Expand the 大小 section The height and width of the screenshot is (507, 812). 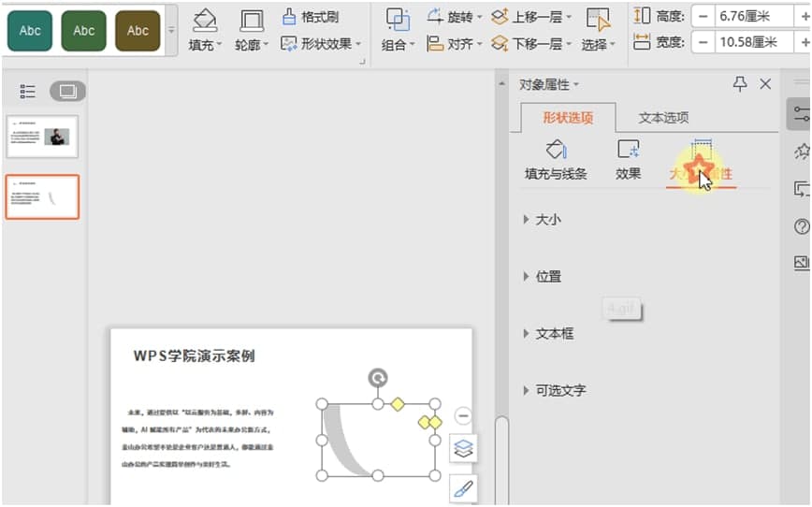click(x=543, y=220)
